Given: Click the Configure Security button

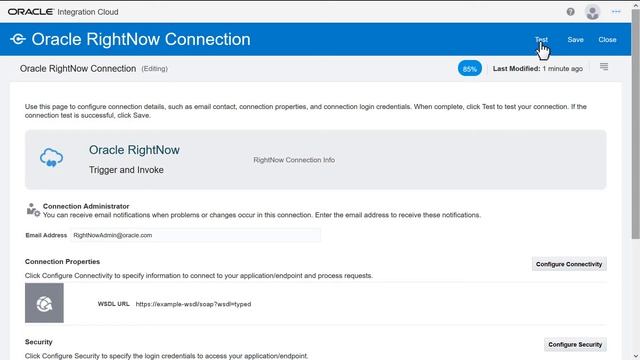Looking at the screenshot, I should click(x=575, y=344).
